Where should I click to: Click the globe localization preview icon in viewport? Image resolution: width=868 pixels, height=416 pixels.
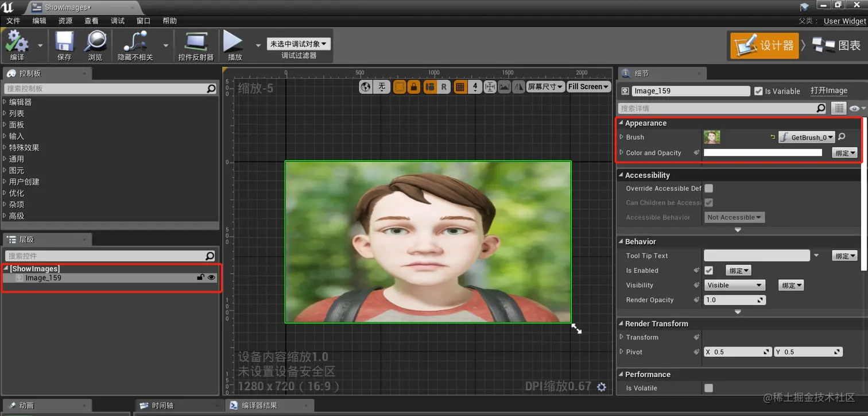click(x=366, y=87)
